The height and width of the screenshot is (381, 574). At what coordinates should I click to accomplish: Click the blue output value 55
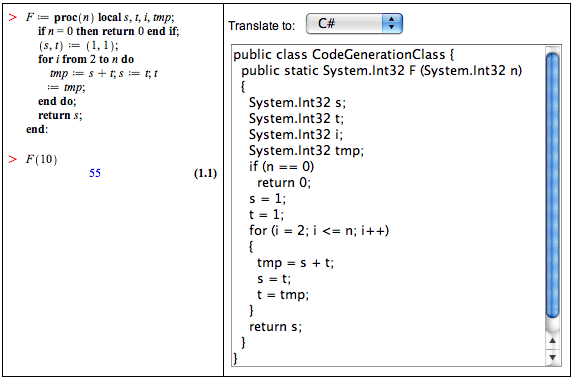pyautogui.click(x=95, y=173)
